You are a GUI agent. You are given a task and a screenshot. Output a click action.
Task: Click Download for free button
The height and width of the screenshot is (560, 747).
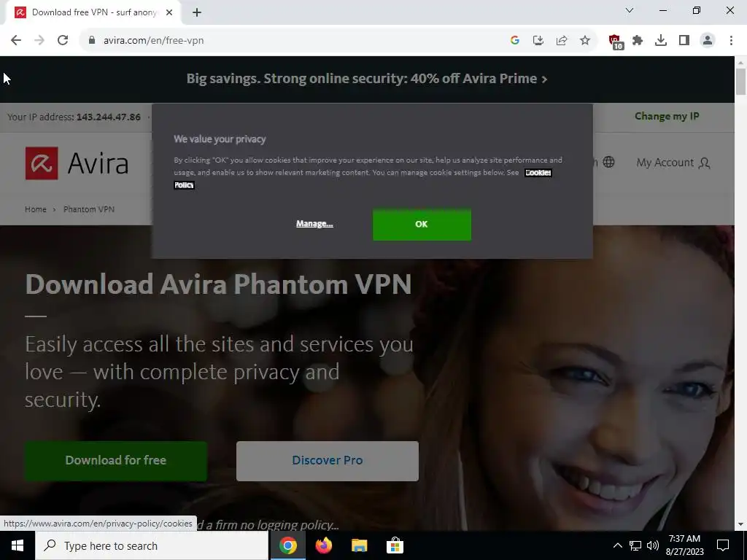(116, 461)
